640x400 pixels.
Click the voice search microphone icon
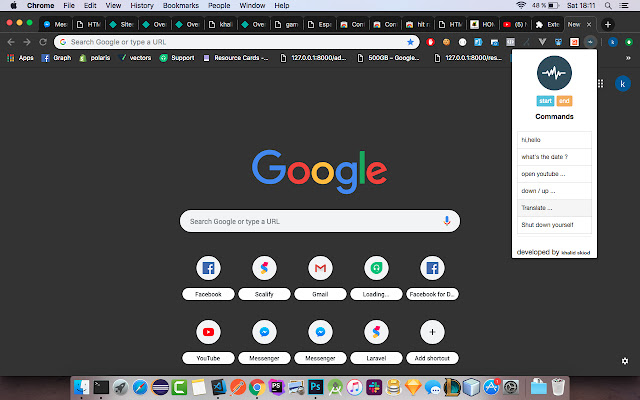coord(447,221)
